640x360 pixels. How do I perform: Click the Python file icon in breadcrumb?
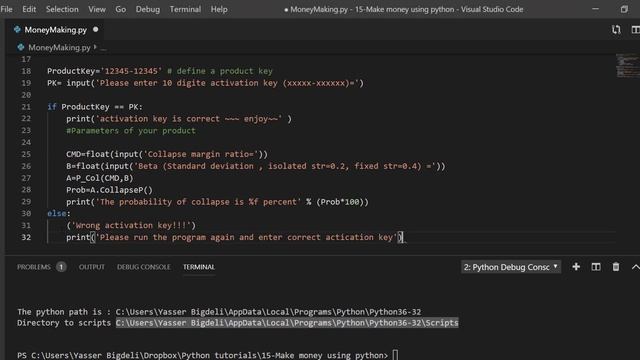pos(21,47)
